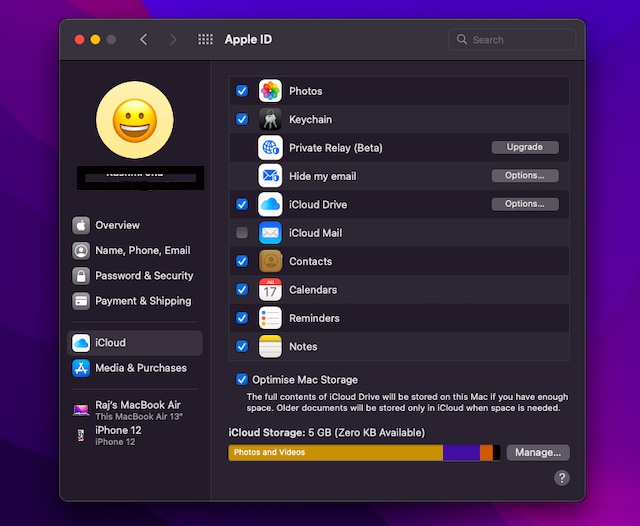Click Photos and Videos storage segment
This screenshot has width=640, height=526.
point(336,453)
